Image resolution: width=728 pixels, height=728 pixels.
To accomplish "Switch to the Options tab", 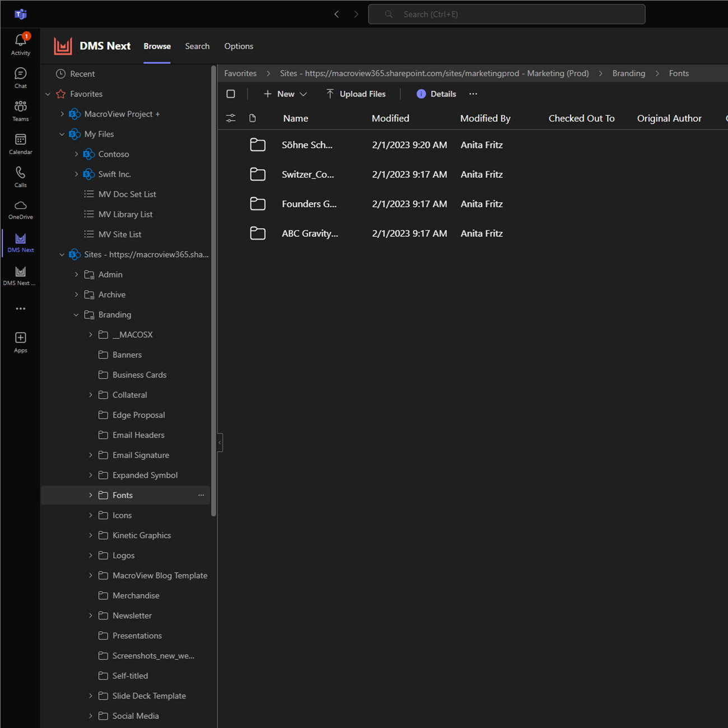I will (239, 46).
